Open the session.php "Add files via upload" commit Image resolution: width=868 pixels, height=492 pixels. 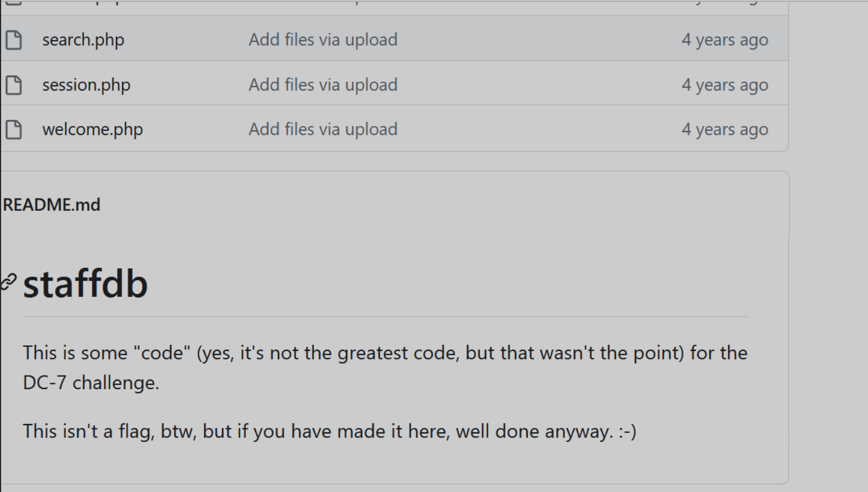pos(323,85)
